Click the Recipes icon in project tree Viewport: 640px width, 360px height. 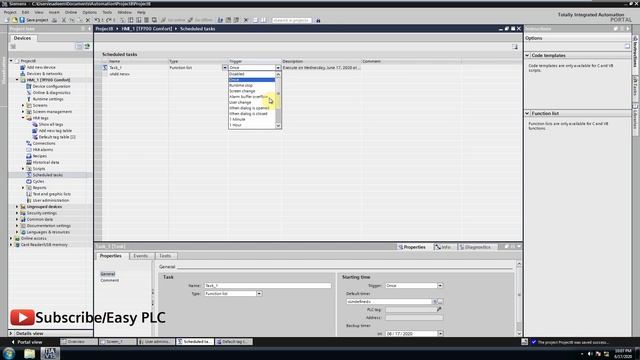tap(29, 156)
